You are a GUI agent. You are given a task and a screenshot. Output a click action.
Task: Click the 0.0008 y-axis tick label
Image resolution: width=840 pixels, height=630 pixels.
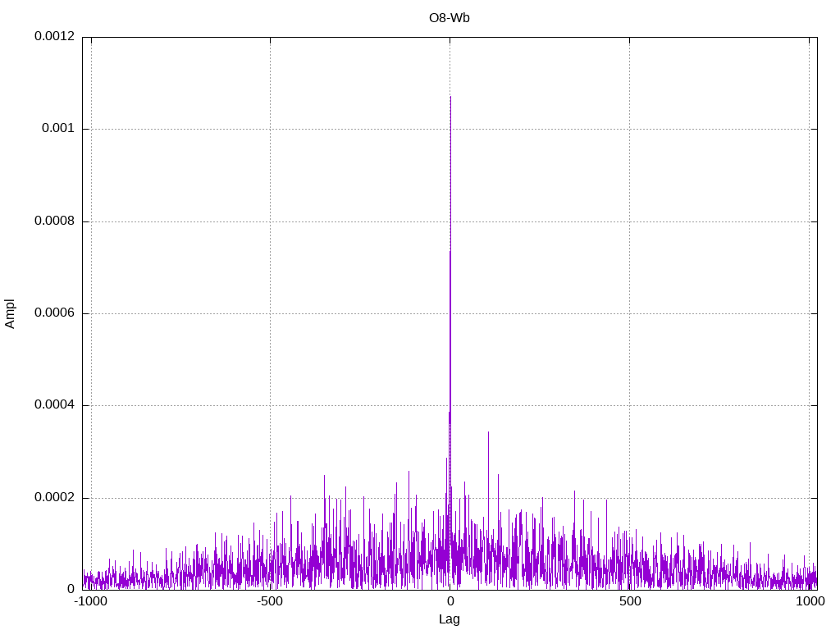click(55, 221)
